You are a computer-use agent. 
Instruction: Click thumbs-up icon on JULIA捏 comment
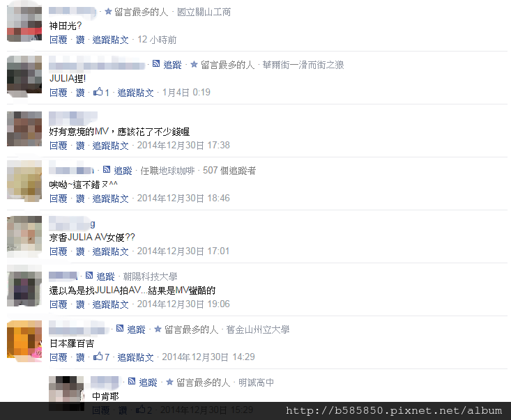[x=98, y=92]
